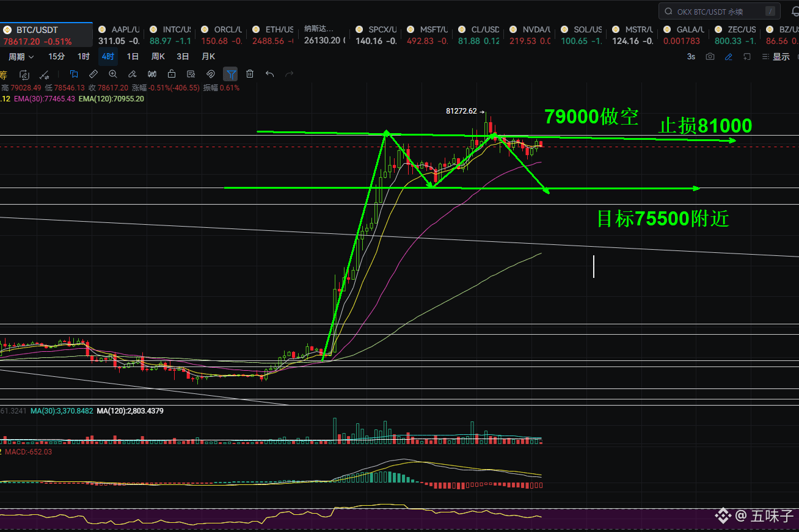
Task: Open the MSFT ticker tab
Action: click(427, 35)
